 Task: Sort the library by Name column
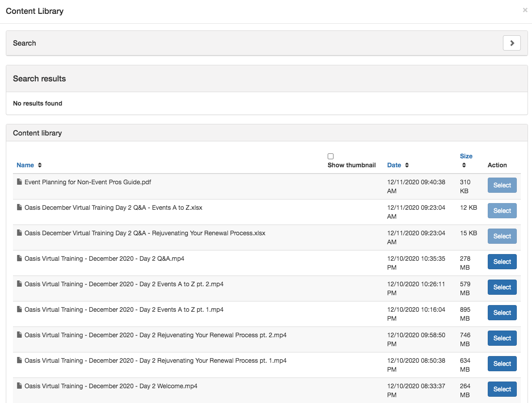click(25, 165)
